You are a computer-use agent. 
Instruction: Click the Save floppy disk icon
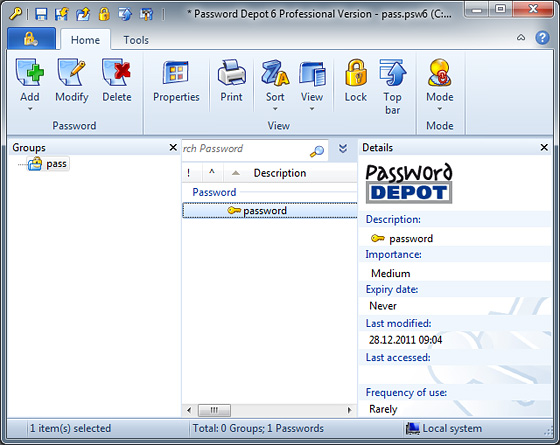tap(41, 14)
